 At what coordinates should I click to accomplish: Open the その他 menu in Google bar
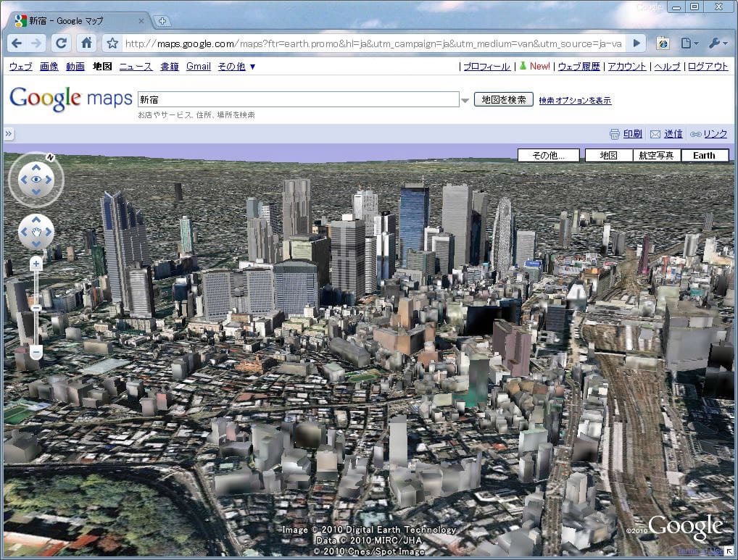click(236, 67)
